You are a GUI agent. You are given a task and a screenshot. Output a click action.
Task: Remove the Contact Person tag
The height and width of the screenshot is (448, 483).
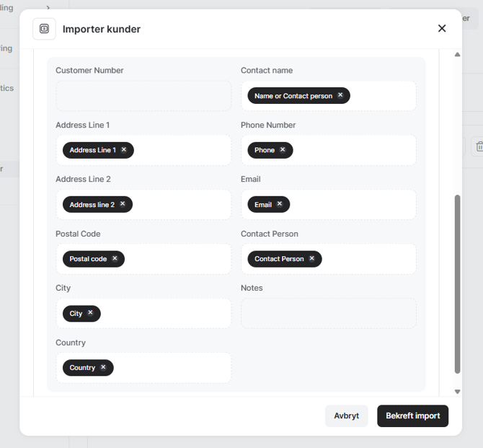point(311,258)
